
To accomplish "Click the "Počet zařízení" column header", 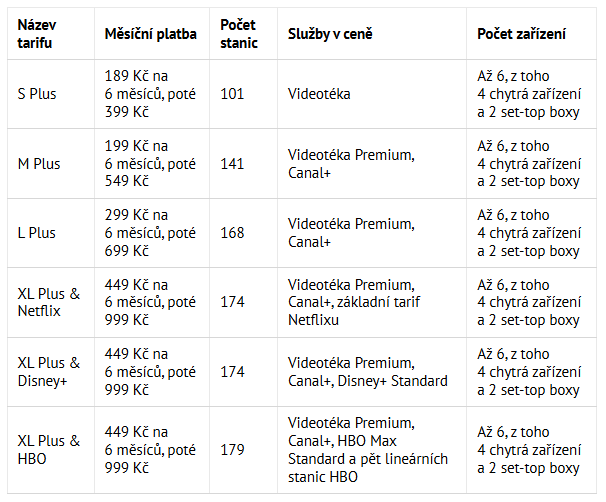I will coord(521,34).
